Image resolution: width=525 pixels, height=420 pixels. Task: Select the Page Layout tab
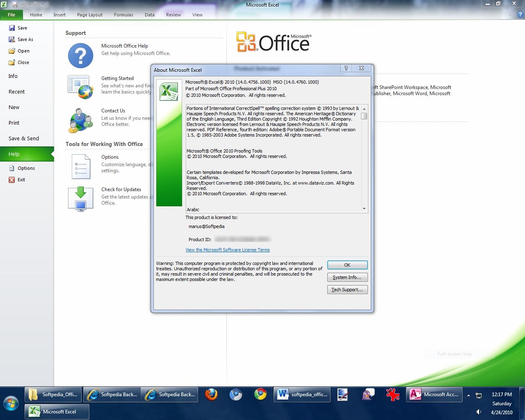[90, 15]
